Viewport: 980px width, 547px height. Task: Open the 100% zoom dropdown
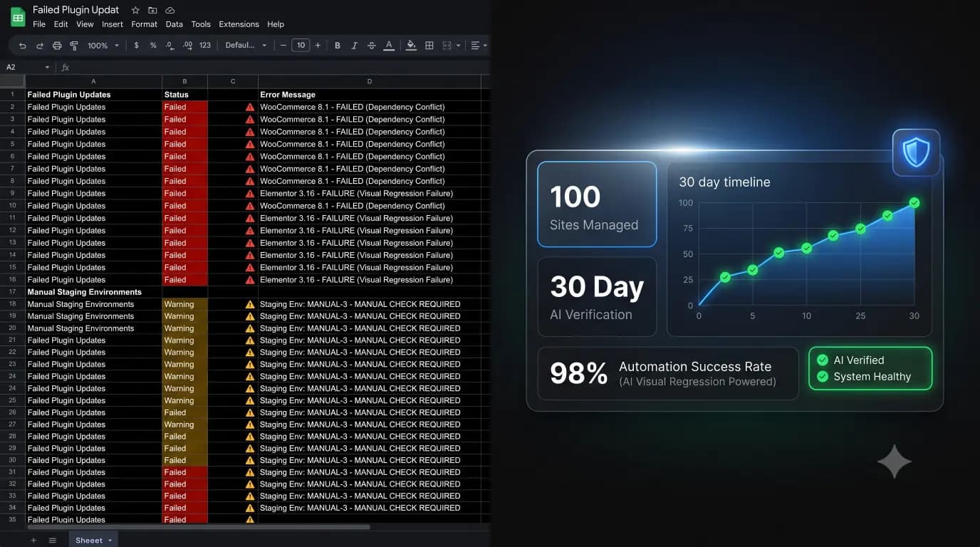103,46
